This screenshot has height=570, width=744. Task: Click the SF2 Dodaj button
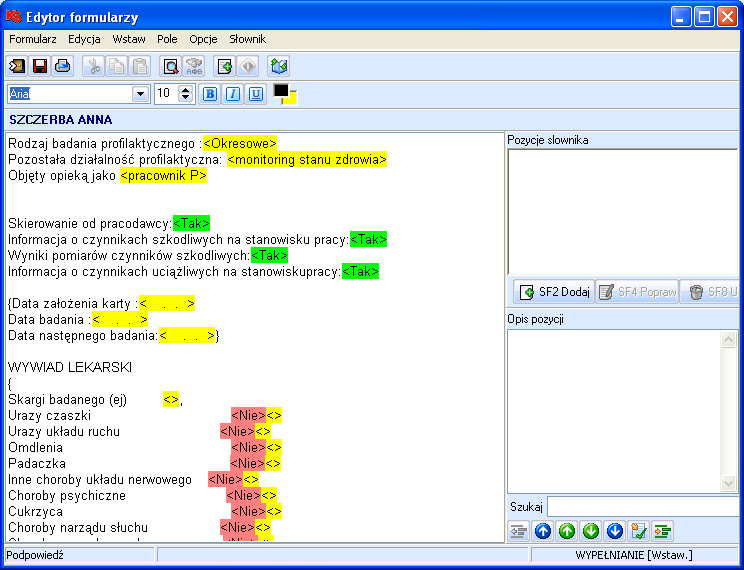coord(554,292)
